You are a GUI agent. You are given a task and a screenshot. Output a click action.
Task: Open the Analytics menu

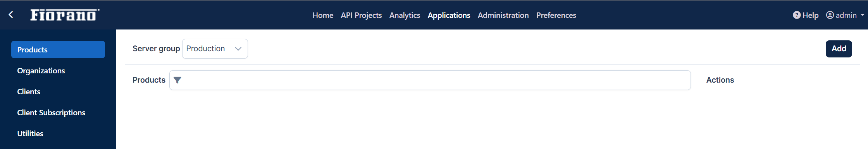pyautogui.click(x=405, y=15)
